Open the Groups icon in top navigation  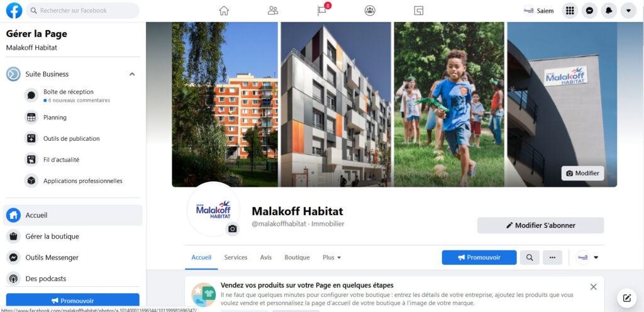370,11
